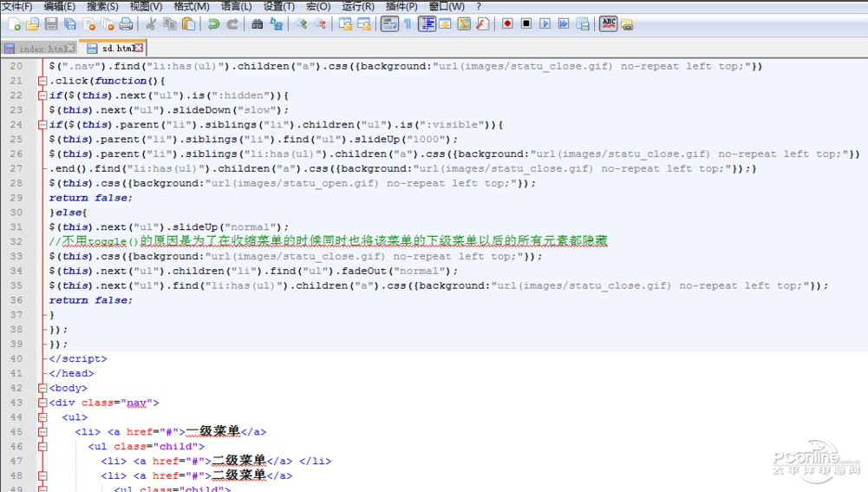Redo the last undone edit

point(232,23)
